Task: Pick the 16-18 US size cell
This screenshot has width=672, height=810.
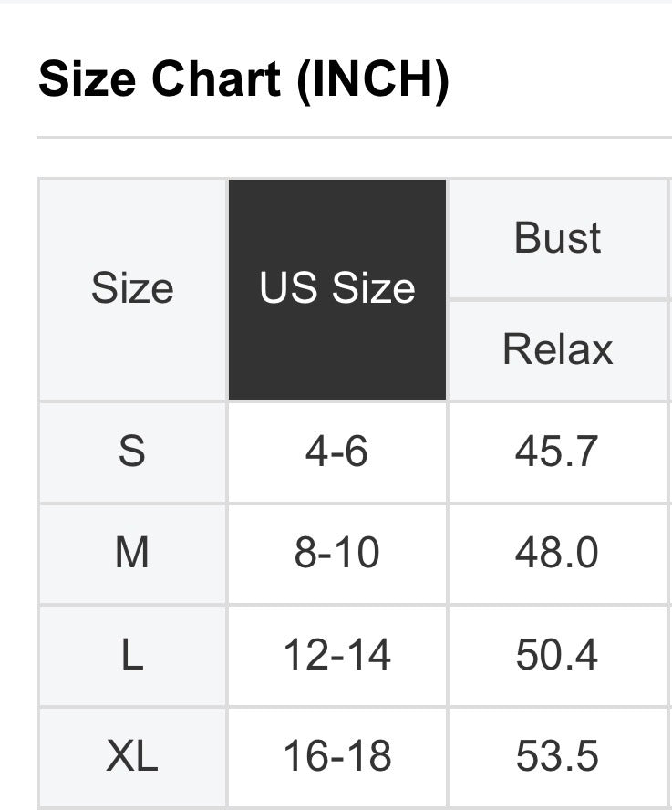Action: coord(337,756)
